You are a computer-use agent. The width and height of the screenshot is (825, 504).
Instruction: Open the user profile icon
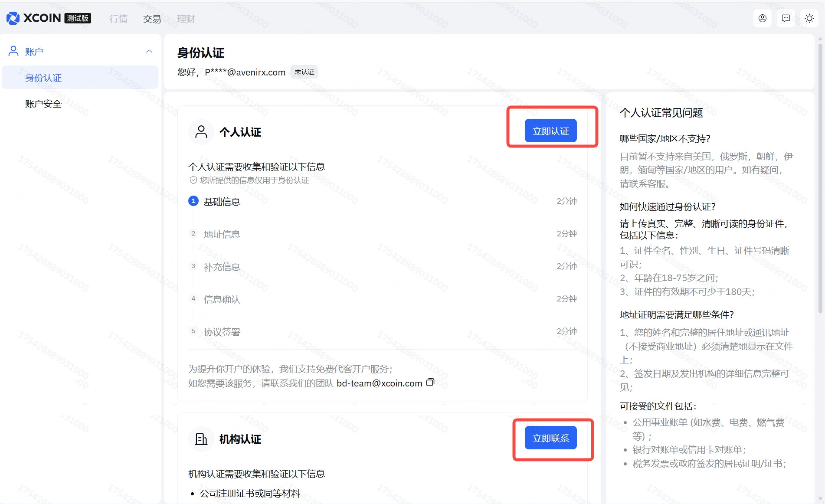(762, 18)
